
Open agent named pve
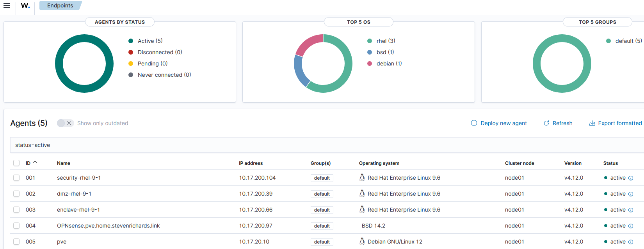pos(62,242)
